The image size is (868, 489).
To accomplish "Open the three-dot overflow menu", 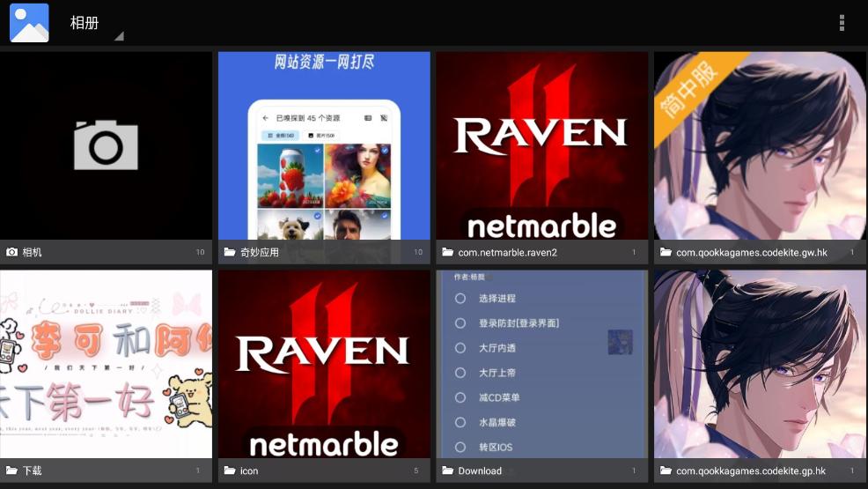I will click(x=842, y=23).
